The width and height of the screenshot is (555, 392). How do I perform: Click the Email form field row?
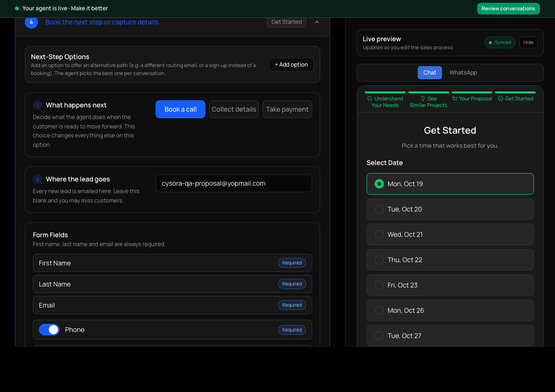[x=172, y=305]
